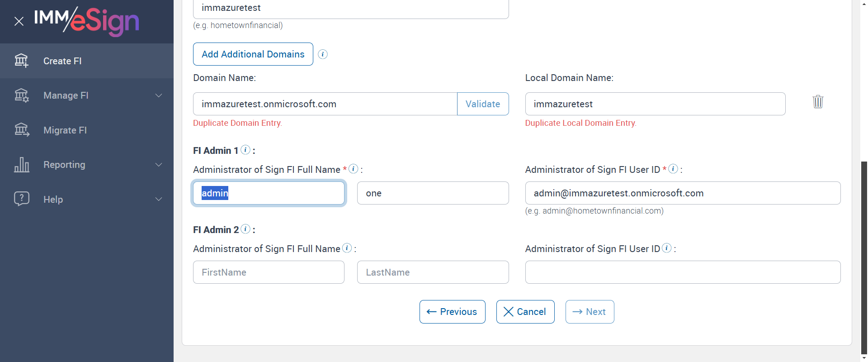Click info icon beside FI Admin 2

[245, 229]
